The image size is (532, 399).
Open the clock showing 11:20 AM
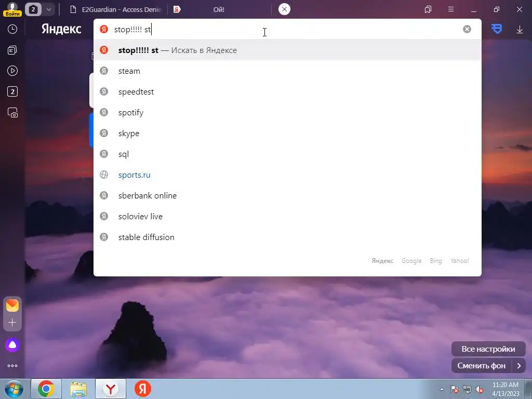pyautogui.click(x=506, y=389)
